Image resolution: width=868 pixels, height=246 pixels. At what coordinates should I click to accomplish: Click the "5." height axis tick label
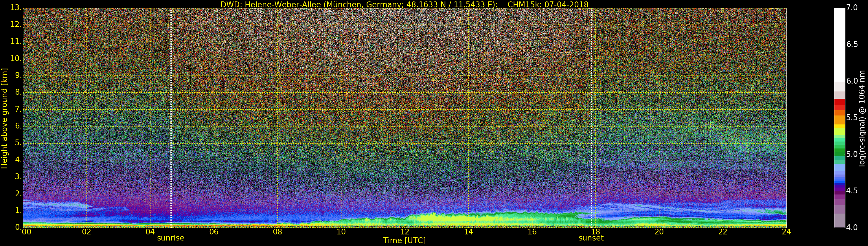point(18,143)
